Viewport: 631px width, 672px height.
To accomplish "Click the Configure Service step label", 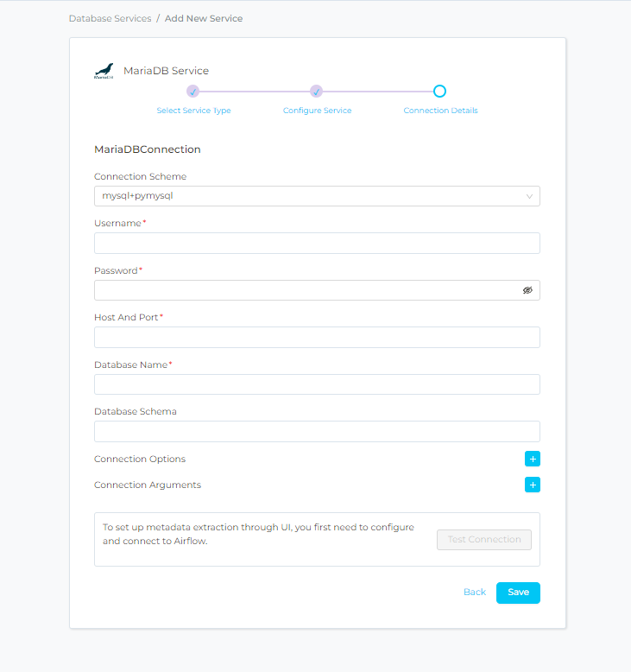I will (317, 111).
